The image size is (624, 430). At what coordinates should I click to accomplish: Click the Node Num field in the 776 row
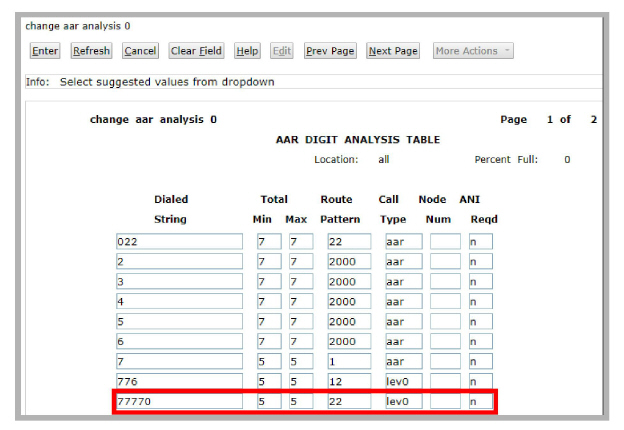[445, 381]
